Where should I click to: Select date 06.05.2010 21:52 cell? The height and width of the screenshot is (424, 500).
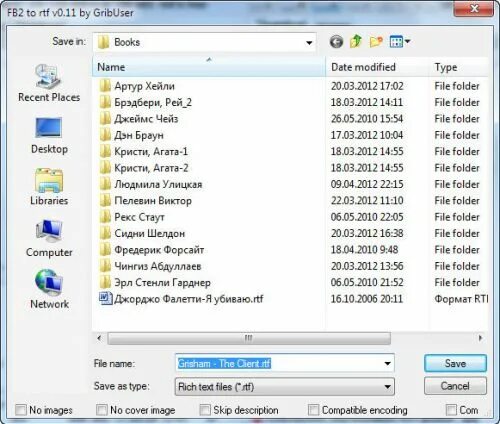click(367, 282)
